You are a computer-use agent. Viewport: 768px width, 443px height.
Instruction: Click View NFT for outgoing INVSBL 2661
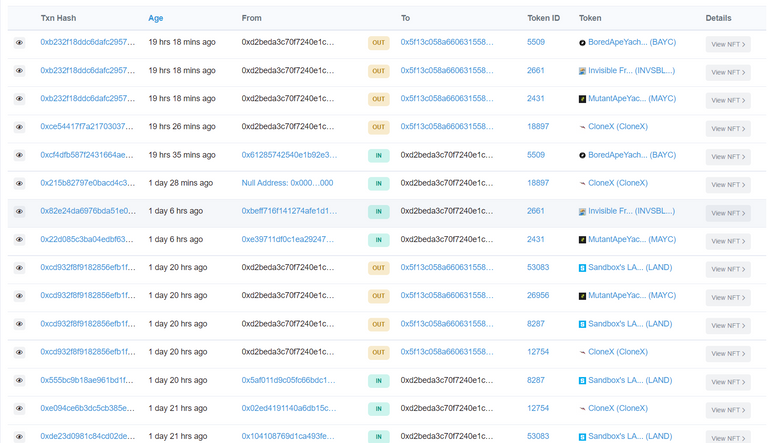[728, 73]
